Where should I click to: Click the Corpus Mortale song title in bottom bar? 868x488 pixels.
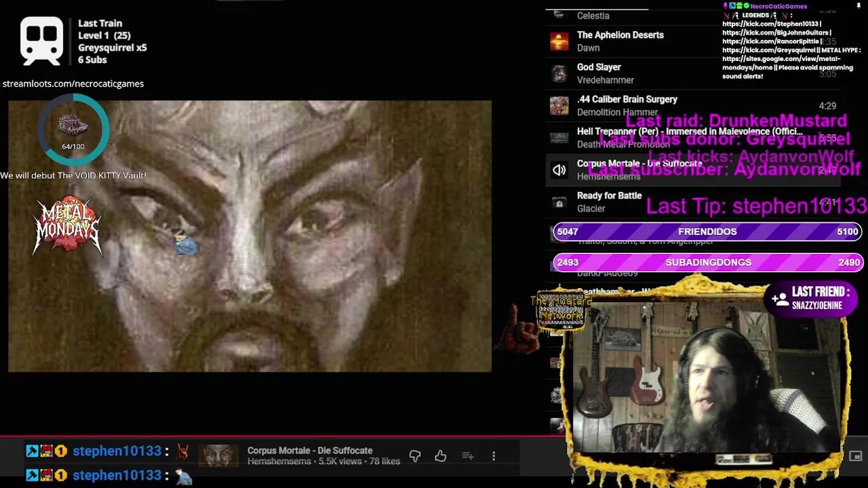click(310, 450)
